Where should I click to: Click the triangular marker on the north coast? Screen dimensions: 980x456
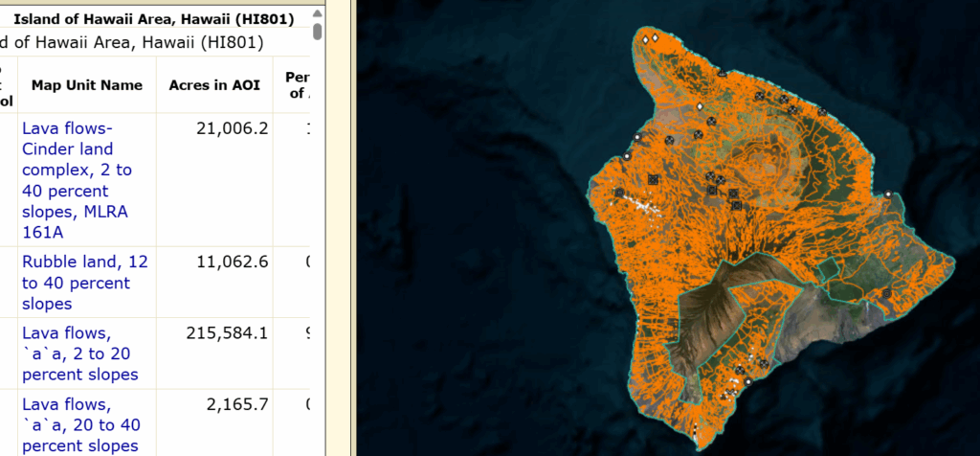click(720, 73)
